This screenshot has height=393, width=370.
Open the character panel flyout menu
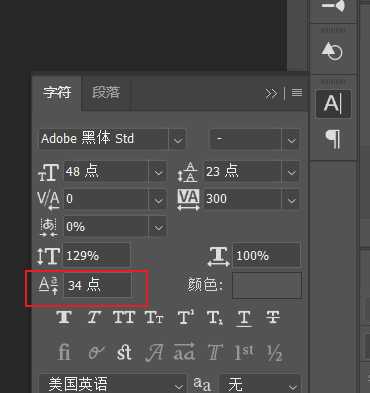(x=297, y=92)
